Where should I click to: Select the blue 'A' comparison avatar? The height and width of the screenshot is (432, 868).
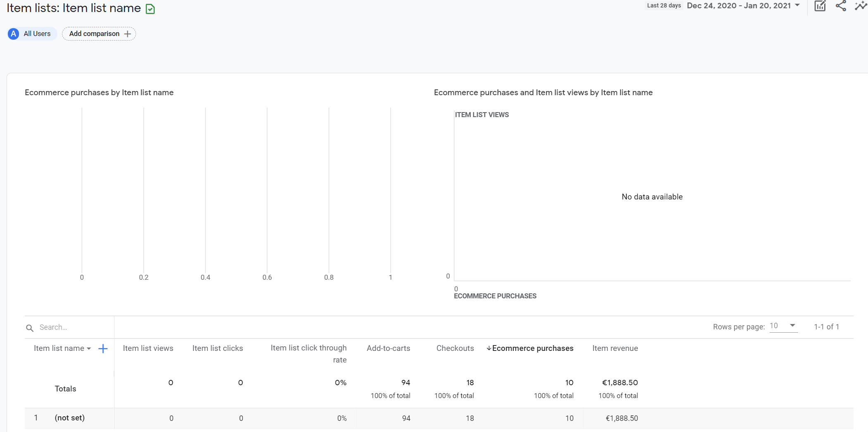point(13,34)
